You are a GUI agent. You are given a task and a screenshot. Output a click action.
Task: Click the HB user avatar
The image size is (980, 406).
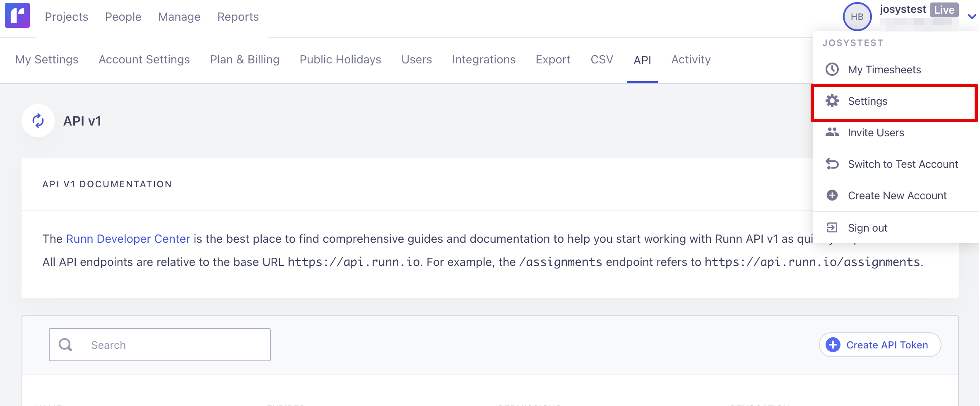857,17
